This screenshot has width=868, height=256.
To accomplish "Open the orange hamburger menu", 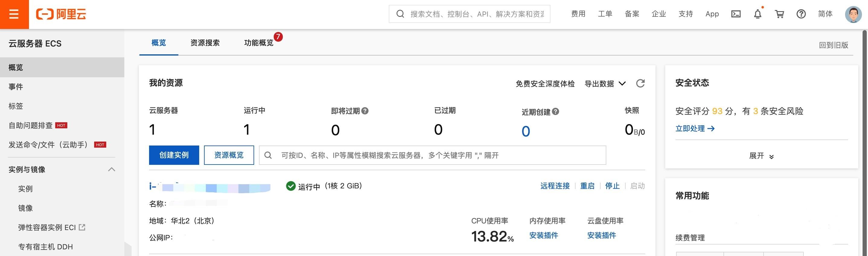I will [x=14, y=14].
